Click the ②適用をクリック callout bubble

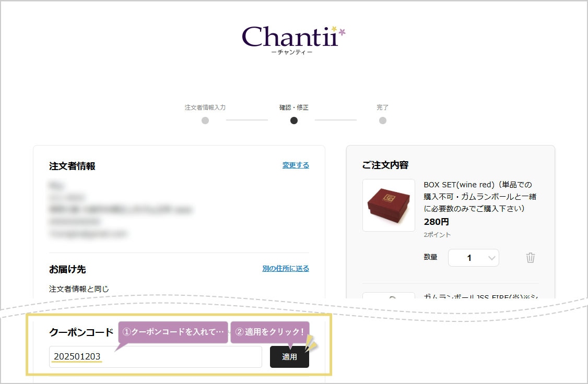[x=270, y=332]
